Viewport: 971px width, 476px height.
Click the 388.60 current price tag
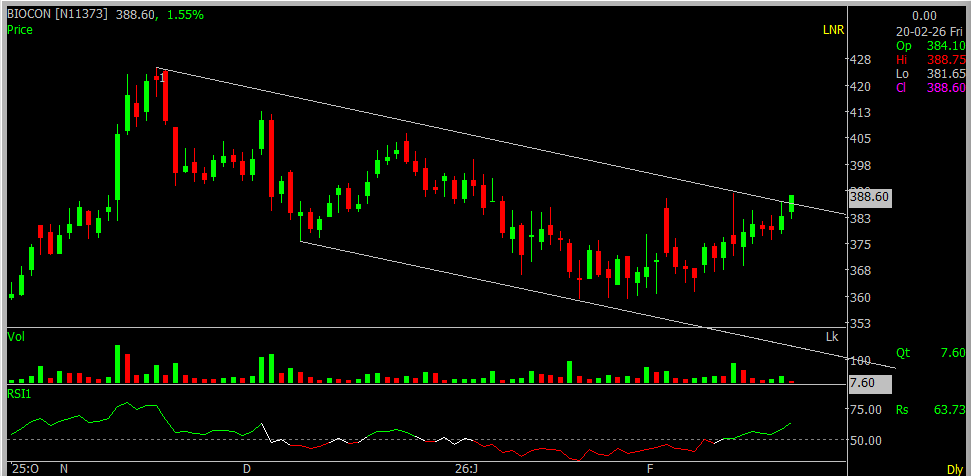[869, 198]
